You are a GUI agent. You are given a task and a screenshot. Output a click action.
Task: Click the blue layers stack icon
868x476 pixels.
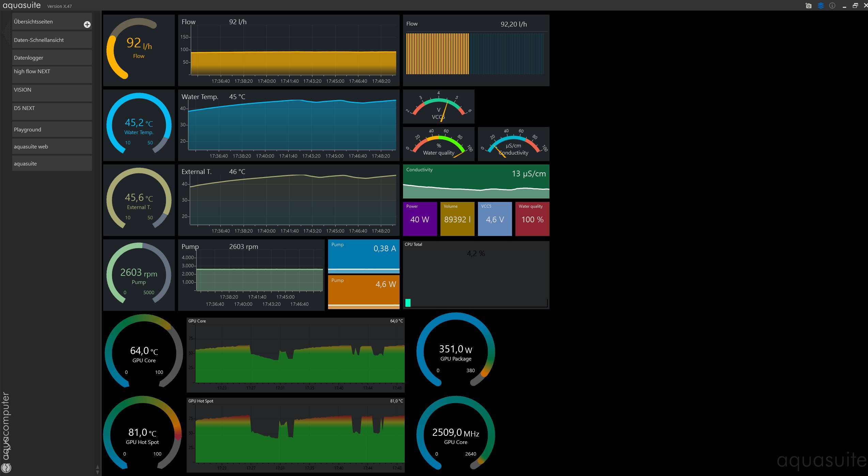[x=821, y=5]
